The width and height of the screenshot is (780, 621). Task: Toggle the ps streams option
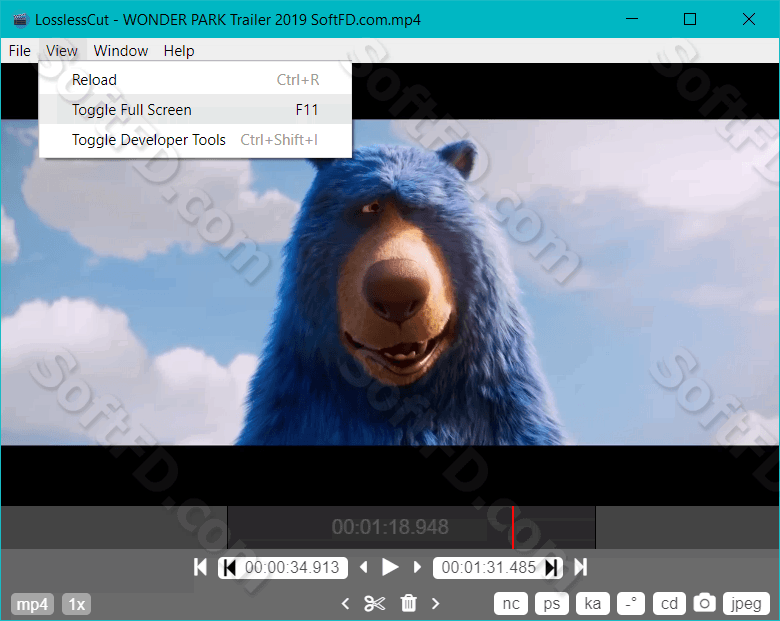[552, 604]
